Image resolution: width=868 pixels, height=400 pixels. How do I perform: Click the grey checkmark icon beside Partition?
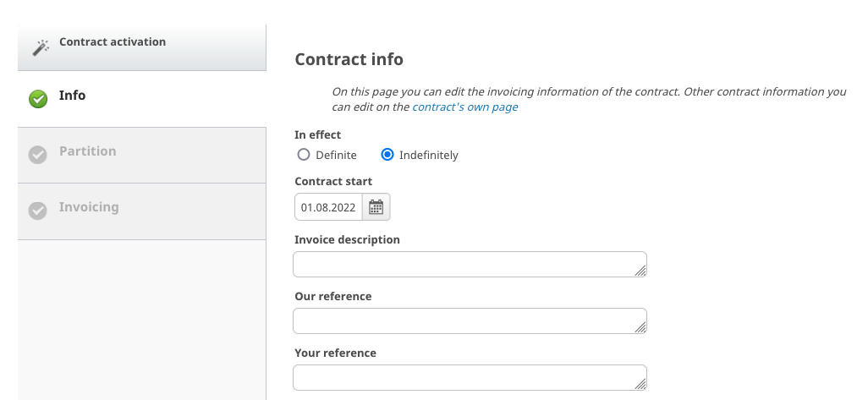pyautogui.click(x=38, y=155)
